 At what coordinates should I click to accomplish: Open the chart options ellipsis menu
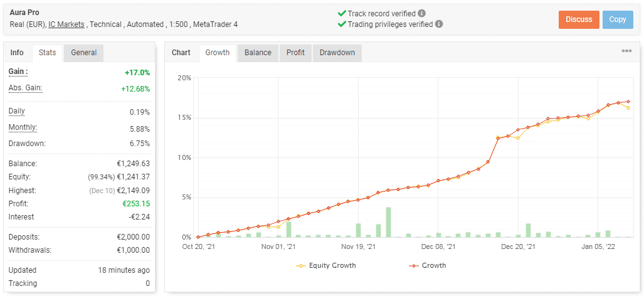(x=626, y=51)
